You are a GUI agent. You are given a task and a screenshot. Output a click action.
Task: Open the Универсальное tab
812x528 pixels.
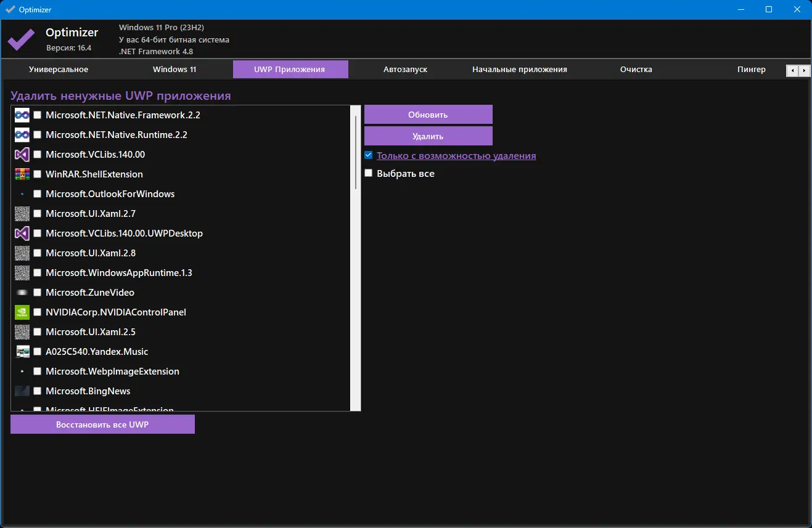coord(59,70)
